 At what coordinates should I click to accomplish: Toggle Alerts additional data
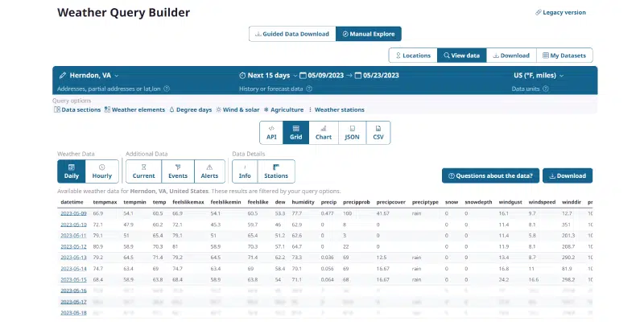(x=209, y=171)
